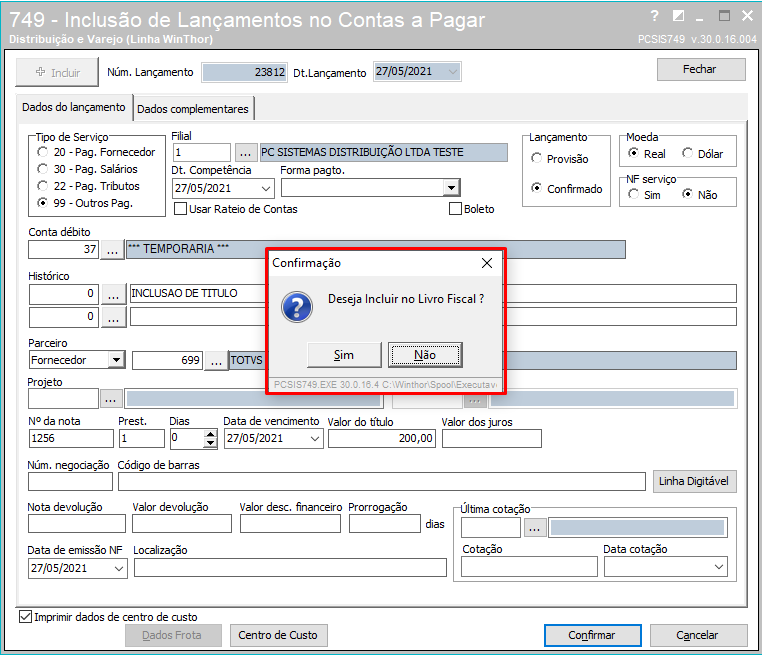Click the Prest. field

click(x=142, y=439)
